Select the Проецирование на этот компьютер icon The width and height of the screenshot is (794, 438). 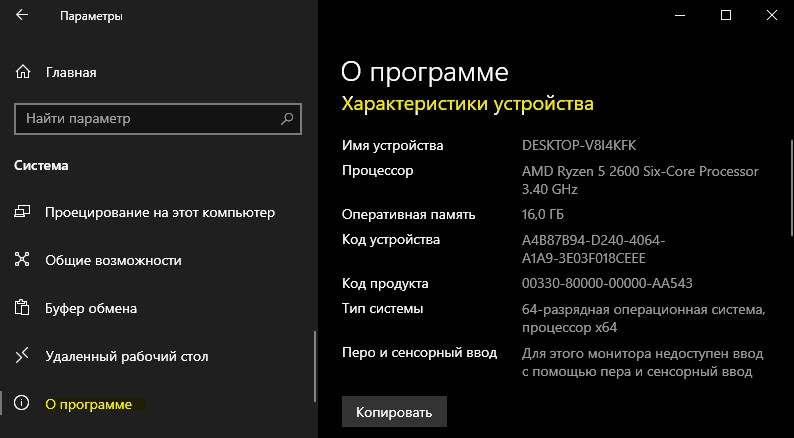[22, 212]
